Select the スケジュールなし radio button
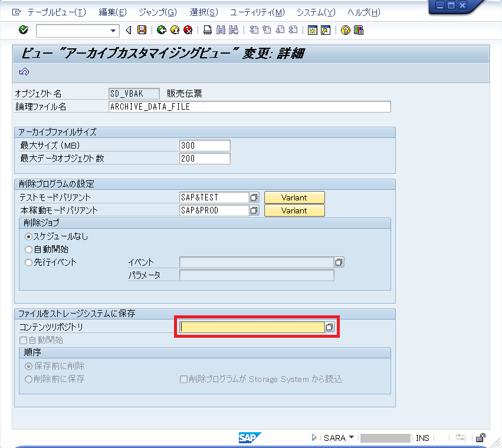Viewport: 502px width, 448px height. [x=28, y=237]
